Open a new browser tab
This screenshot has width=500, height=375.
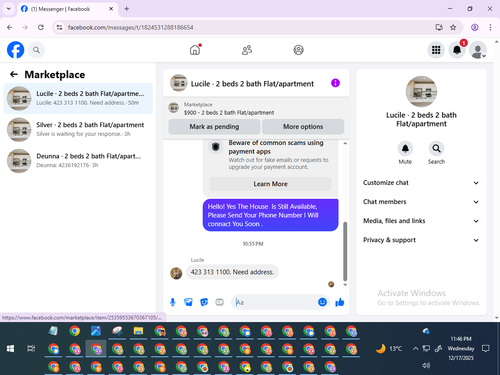click(x=127, y=9)
